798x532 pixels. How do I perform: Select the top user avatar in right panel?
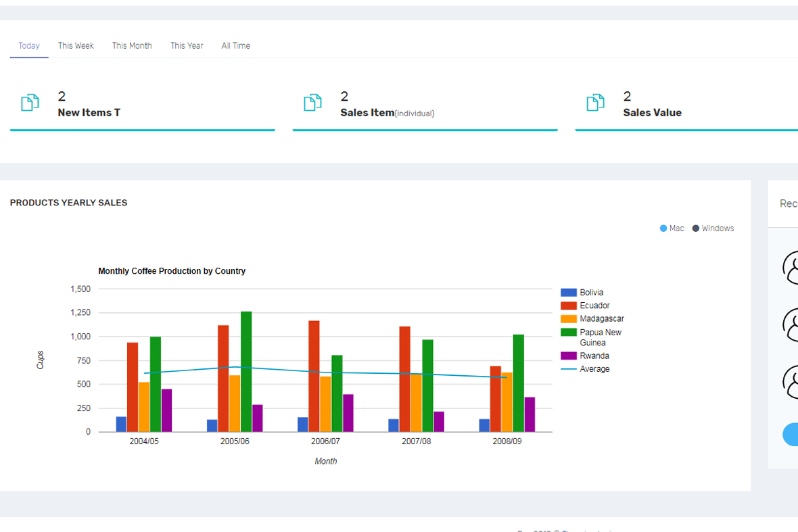[x=791, y=267]
